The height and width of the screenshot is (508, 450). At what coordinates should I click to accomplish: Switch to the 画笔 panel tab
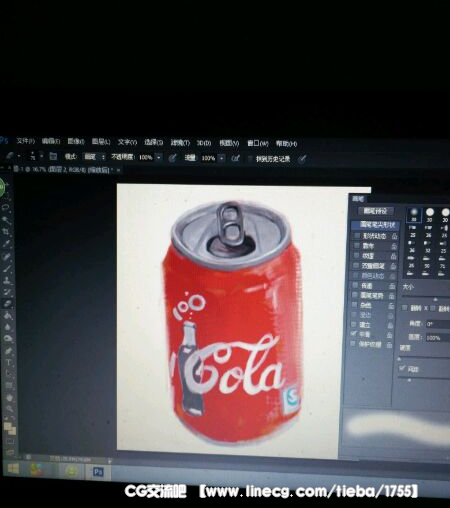358,199
